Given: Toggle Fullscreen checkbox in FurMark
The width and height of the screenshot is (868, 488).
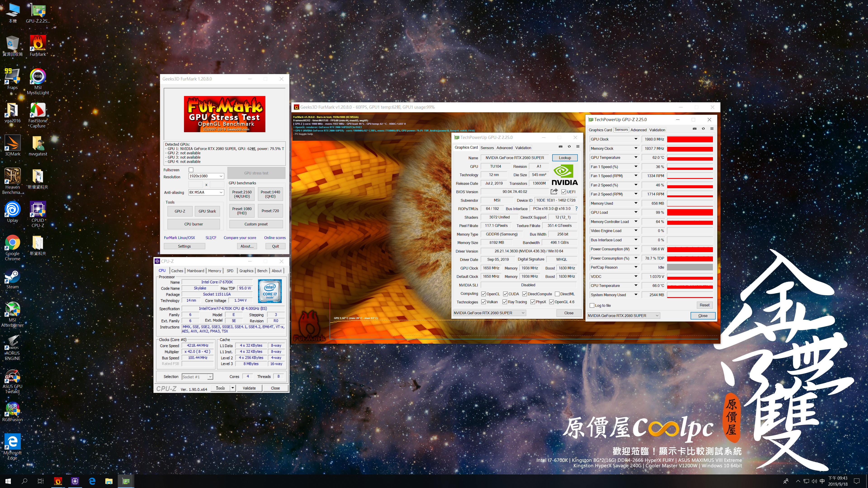Looking at the screenshot, I should point(191,170).
